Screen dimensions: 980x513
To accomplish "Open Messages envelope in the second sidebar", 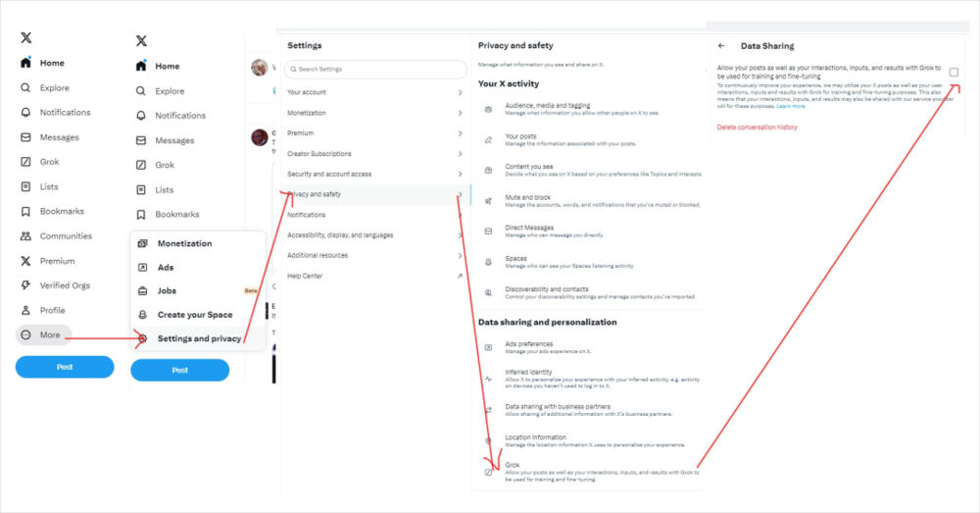I will click(x=141, y=141).
